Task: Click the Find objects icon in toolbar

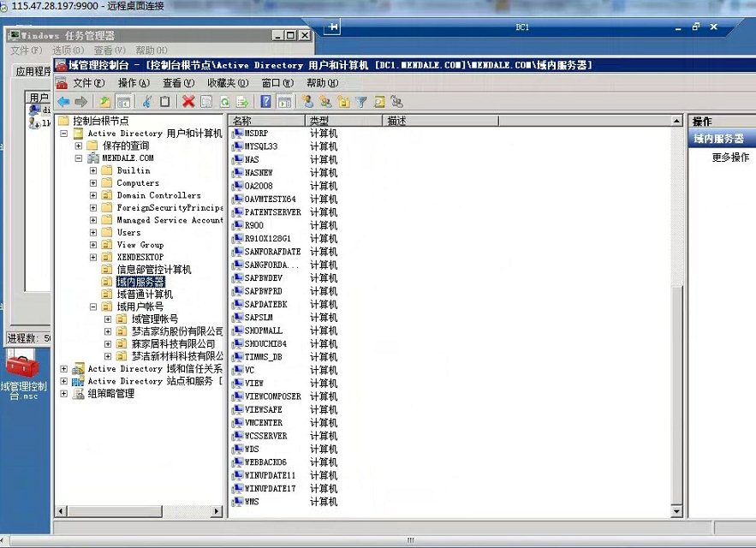Action: [x=379, y=101]
